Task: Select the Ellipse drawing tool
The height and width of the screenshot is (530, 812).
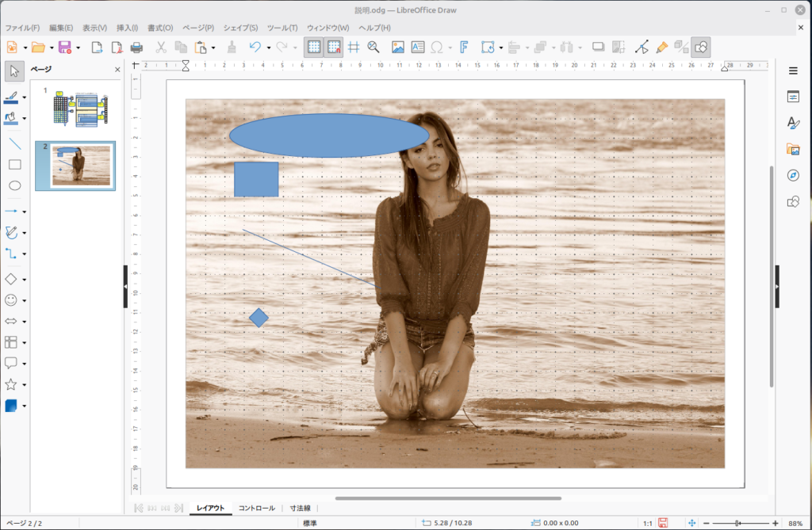Action: [14, 185]
